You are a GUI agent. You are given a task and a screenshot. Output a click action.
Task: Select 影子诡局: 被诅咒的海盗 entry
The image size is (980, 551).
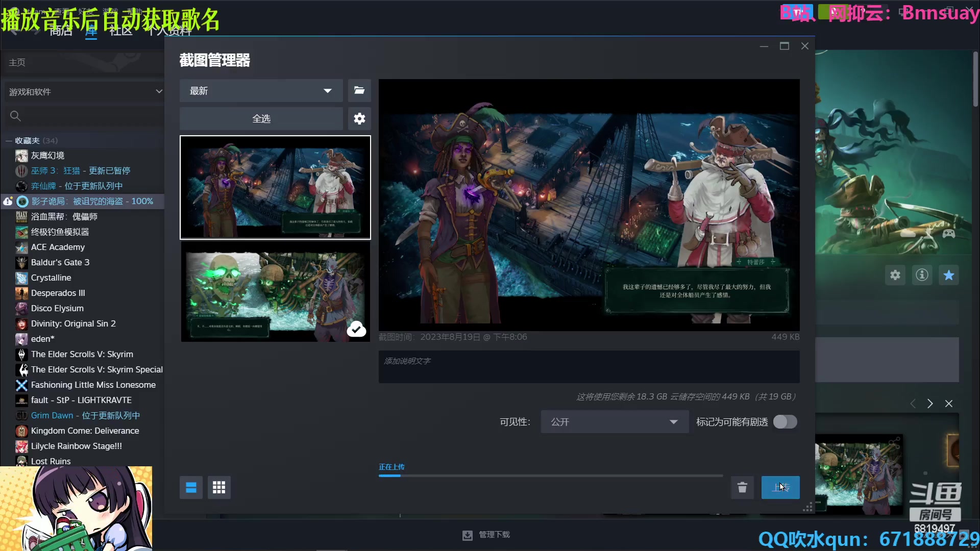pos(92,201)
